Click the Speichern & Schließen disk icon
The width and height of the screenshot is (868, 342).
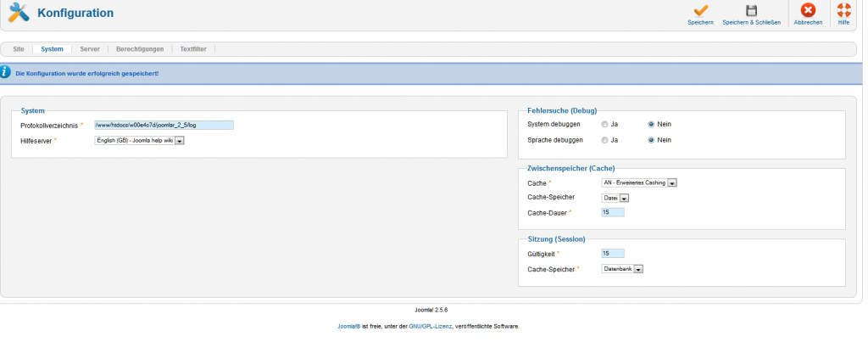point(751,11)
